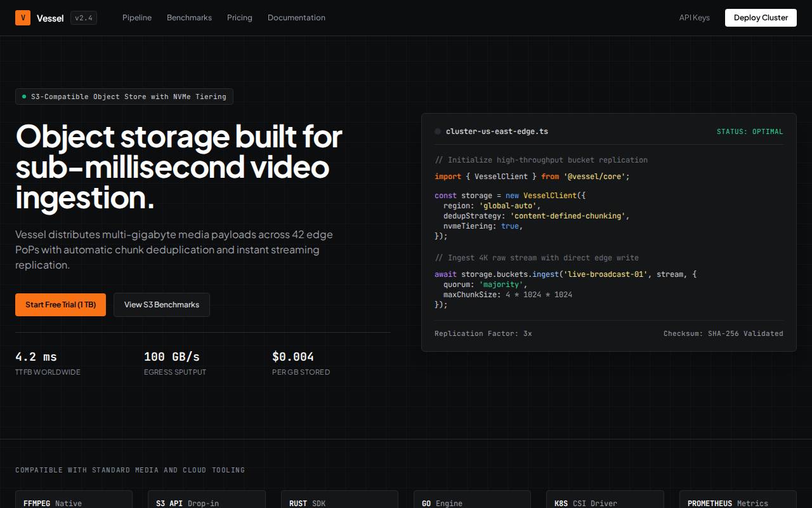Open API Keys link
Image resolution: width=812 pixels, height=508 pixels.
click(x=695, y=18)
